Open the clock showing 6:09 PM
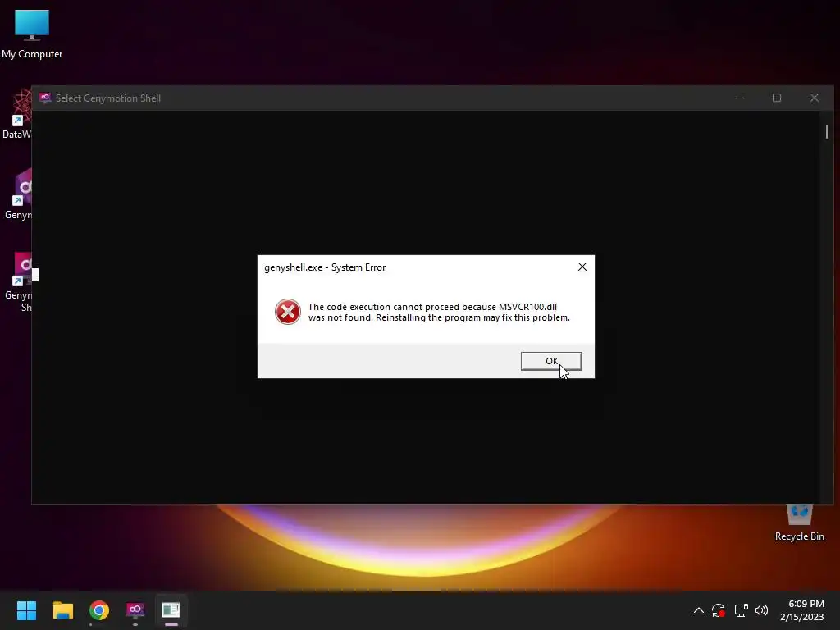 click(x=802, y=610)
